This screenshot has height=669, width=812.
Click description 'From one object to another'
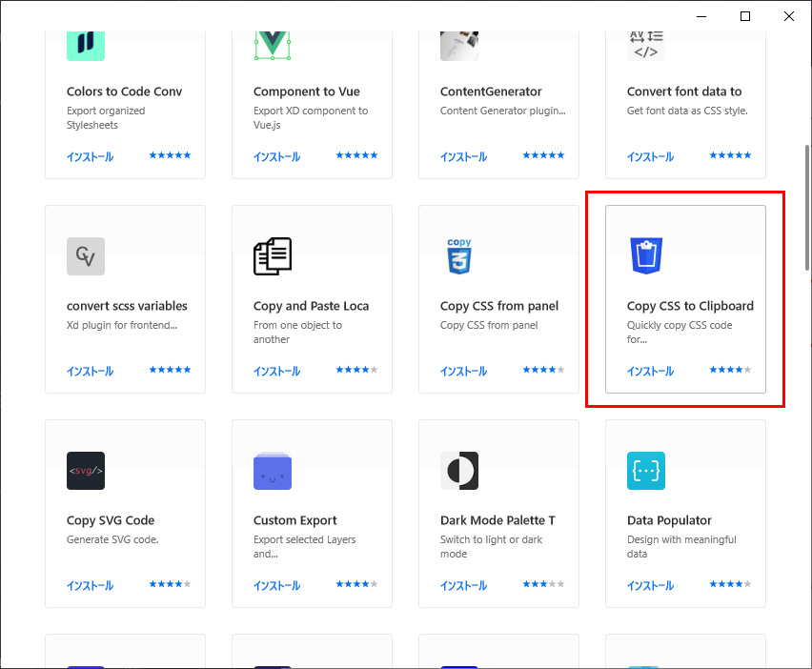point(297,332)
